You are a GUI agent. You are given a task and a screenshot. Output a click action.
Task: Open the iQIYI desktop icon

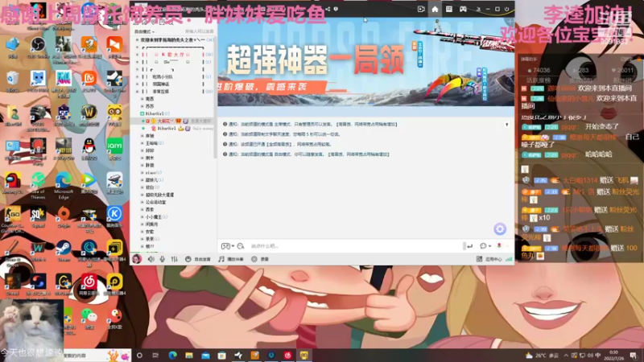(x=114, y=149)
